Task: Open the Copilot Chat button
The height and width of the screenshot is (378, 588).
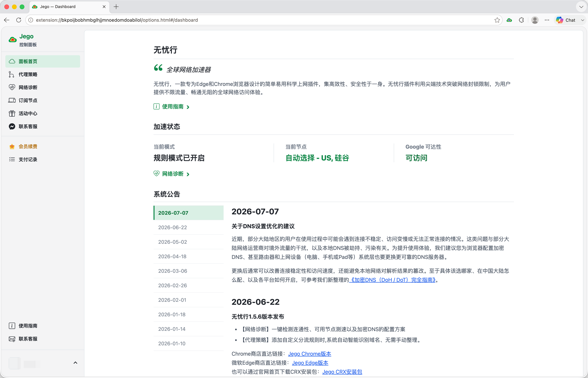Action: (x=566, y=20)
